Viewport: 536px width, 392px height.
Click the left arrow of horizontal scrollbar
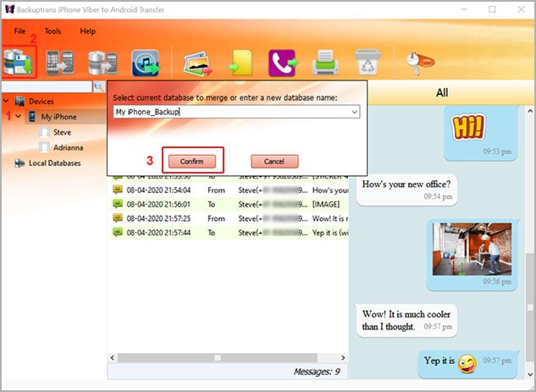click(x=112, y=357)
